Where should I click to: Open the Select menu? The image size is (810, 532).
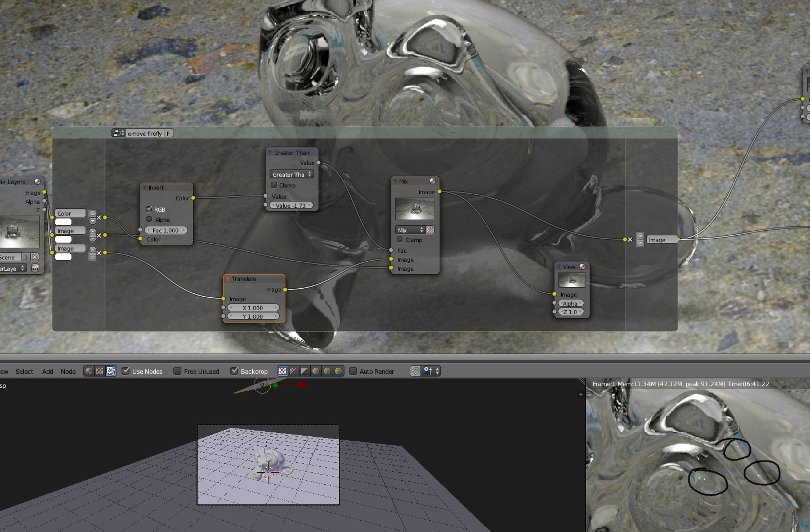tap(24, 372)
